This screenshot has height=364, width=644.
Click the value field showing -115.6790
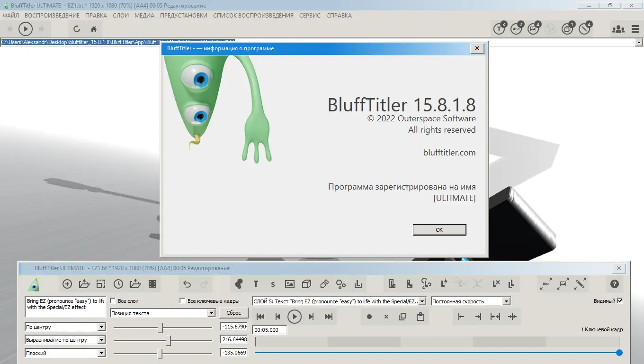234,327
